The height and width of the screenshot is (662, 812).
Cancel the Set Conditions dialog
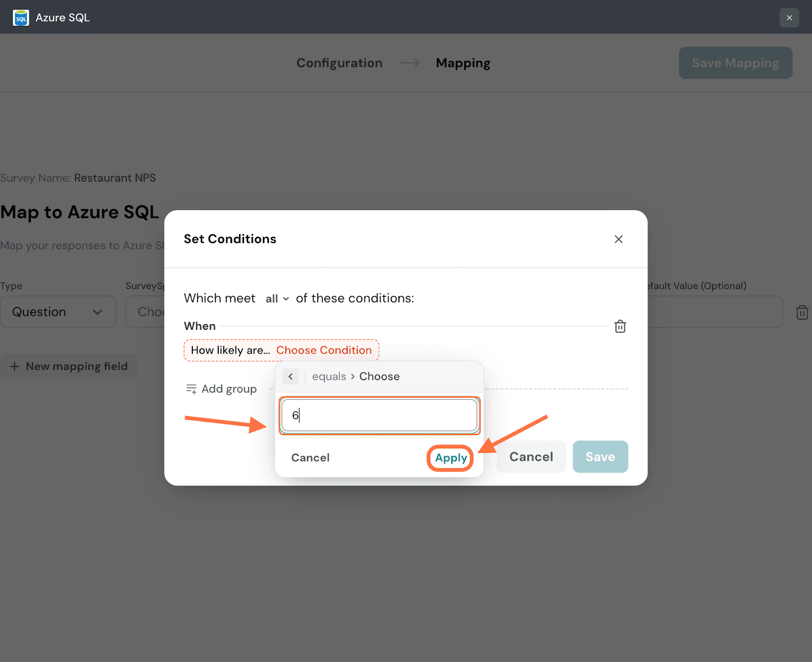(x=531, y=457)
